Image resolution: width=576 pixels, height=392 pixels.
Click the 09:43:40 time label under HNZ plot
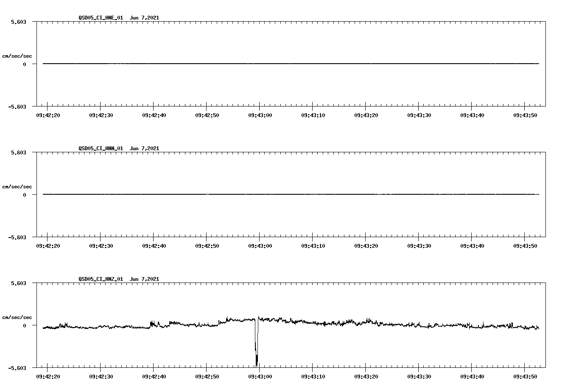click(472, 377)
